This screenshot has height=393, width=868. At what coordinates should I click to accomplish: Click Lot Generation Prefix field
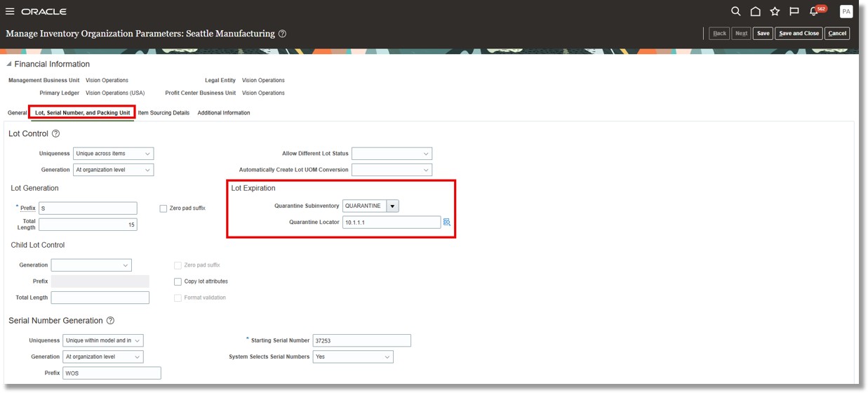tap(88, 208)
